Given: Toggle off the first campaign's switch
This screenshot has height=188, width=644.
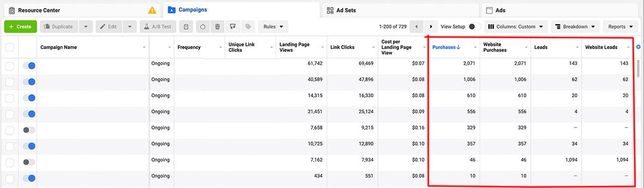Looking at the screenshot, I should pos(29,66).
